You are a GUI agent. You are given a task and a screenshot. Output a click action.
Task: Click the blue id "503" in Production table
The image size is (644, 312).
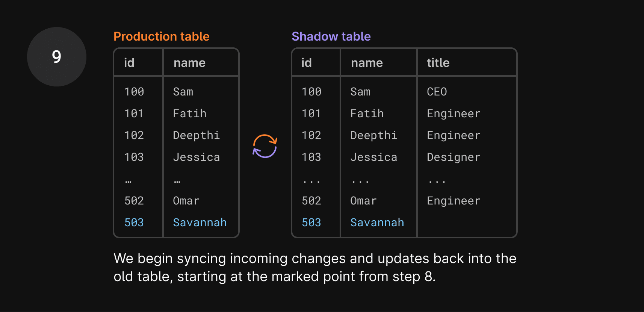134,223
